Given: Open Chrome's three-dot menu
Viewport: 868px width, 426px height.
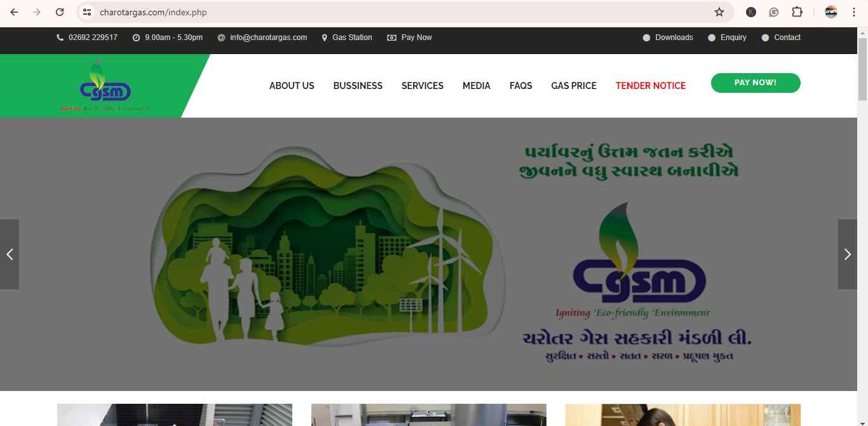Looking at the screenshot, I should coord(853,11).
